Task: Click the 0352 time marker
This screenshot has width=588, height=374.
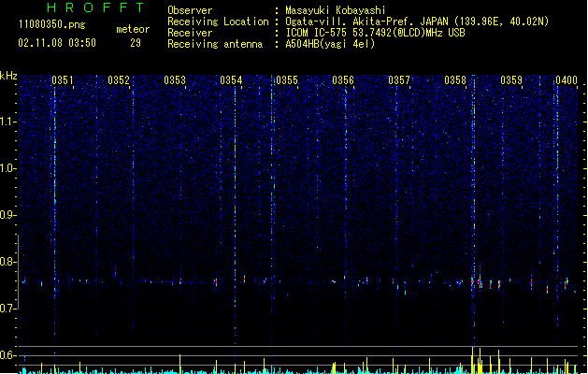Action: (x=119, y=80)
